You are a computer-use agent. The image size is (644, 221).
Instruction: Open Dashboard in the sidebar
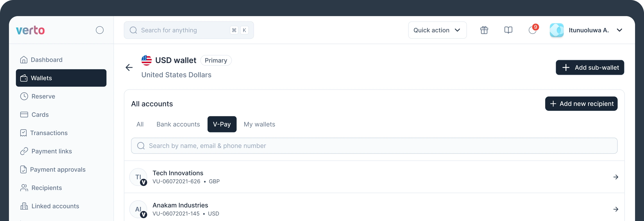click(61, 60)
